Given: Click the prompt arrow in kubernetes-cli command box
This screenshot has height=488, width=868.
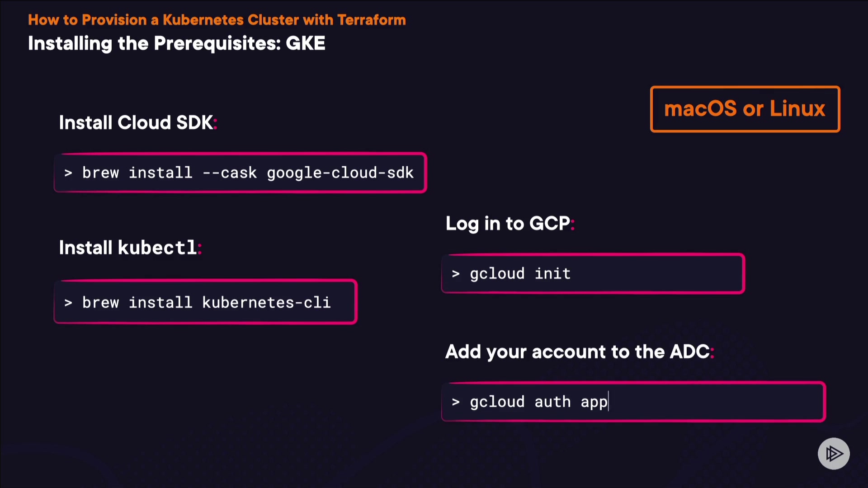Looking at the screenshot, I should click(x=68, y=303).
